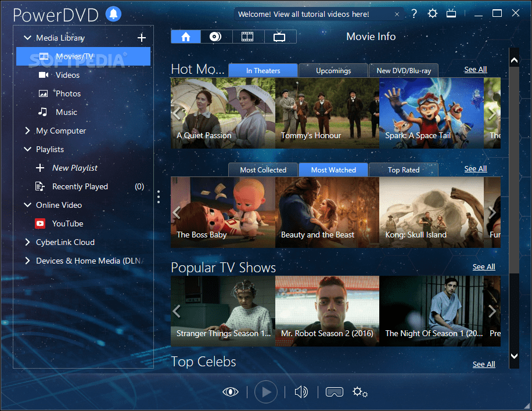Open Mr. Robot Season 2 thumbnail
The image size is (532, 411).
coord(327,311)
